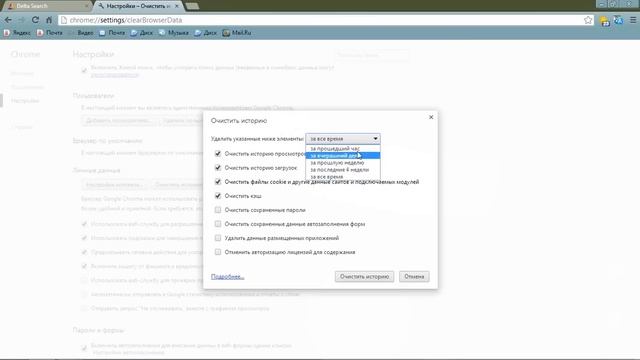640x360 pixels.
Task: Uncheck Очистить файлы cookie checkbox
Action: [x=218, y=182]
